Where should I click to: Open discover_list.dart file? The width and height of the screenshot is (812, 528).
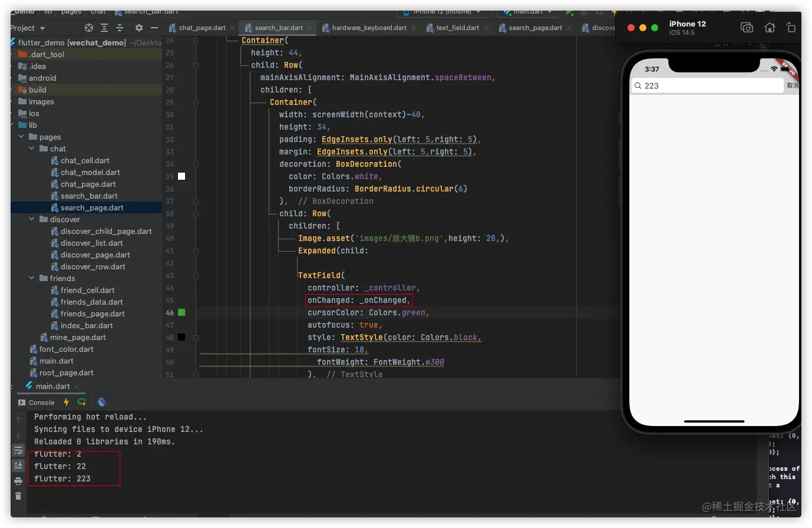click(x=91, y=243)
